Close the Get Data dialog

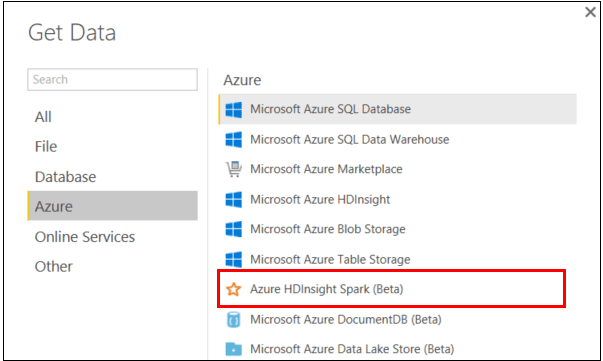(x=590, y=12)
